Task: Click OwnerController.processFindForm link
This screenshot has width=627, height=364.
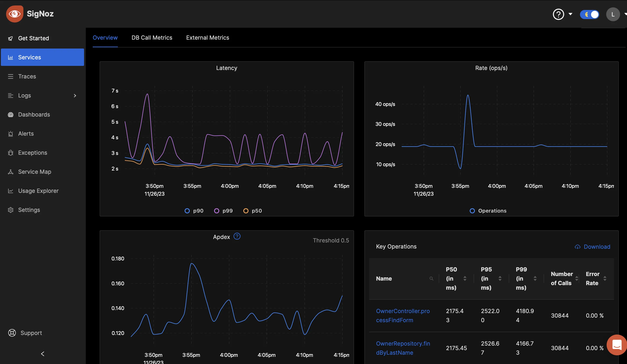Action: (x=403, y=315)
